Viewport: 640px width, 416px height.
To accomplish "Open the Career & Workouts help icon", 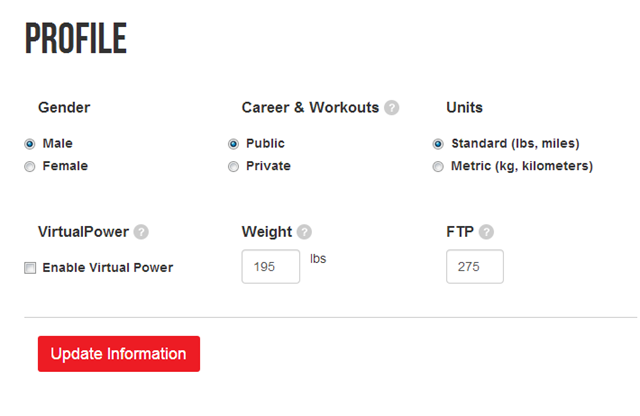I will 391,108.
